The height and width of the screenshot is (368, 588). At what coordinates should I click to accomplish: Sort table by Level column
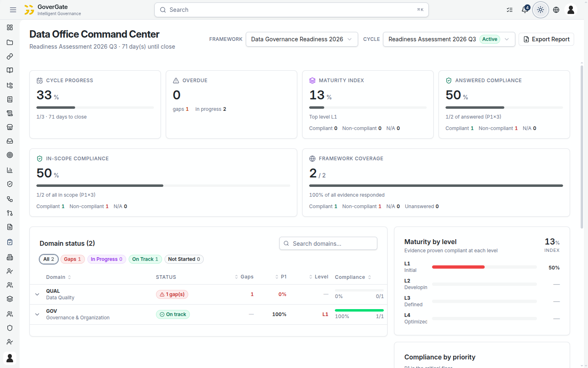318,277
